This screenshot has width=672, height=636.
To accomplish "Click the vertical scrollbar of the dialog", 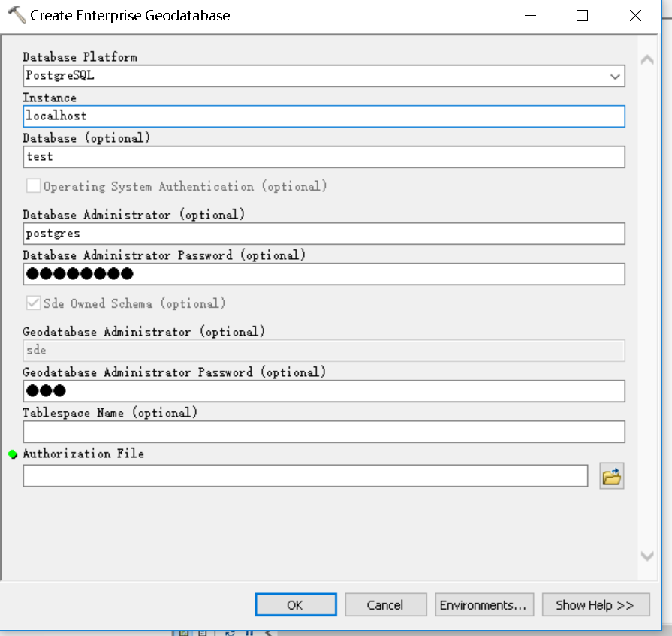I will 645,300.
